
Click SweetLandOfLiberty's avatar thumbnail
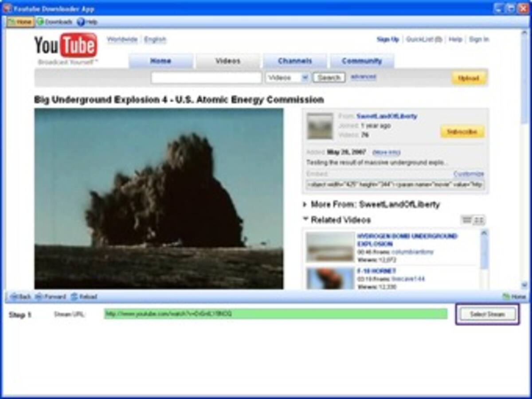click(320, 126)
